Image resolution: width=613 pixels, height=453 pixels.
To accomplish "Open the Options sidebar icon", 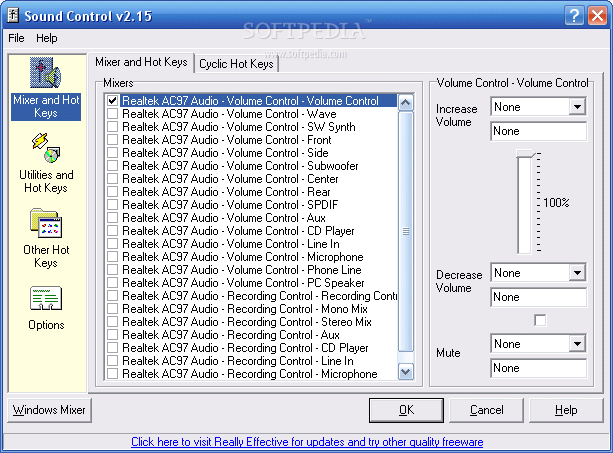I will (46, 298).
